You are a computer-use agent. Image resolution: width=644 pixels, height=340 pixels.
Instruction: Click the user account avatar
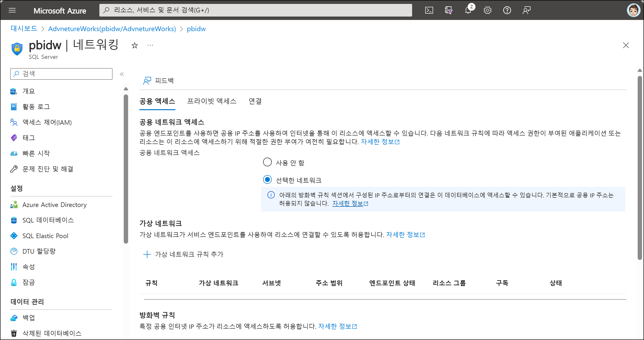click(633, 10)
